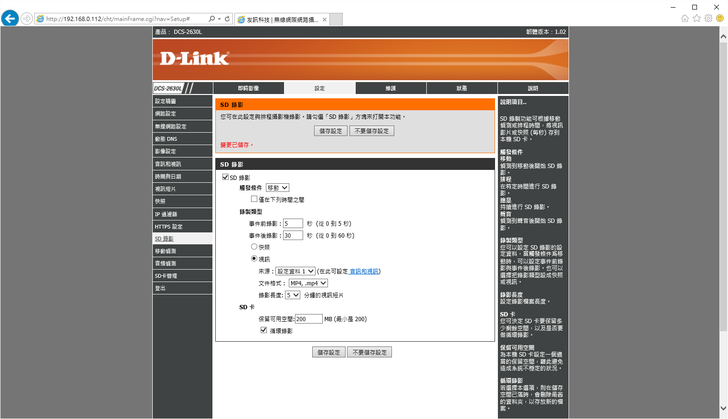Click the smiley feedback icon

click(718, 18)
